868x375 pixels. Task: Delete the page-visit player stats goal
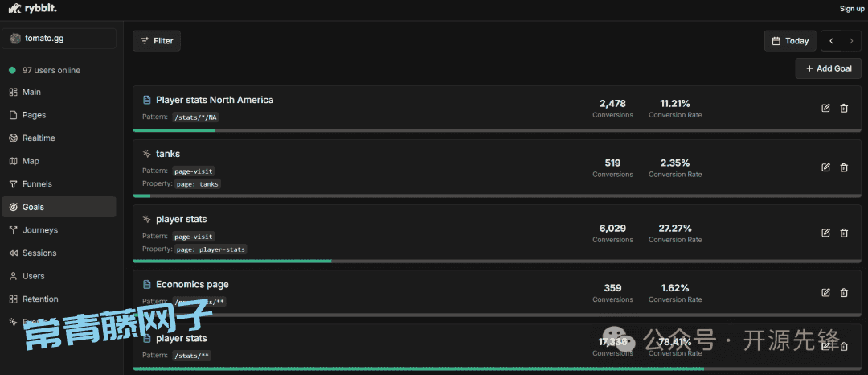coord(844,233)
